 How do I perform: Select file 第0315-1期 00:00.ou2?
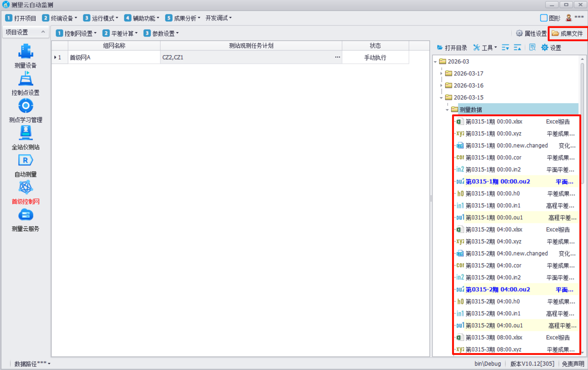498,181
